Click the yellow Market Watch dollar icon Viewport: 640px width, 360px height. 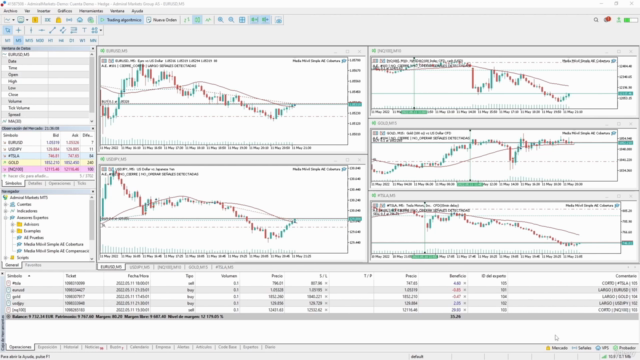click(35, 20)
